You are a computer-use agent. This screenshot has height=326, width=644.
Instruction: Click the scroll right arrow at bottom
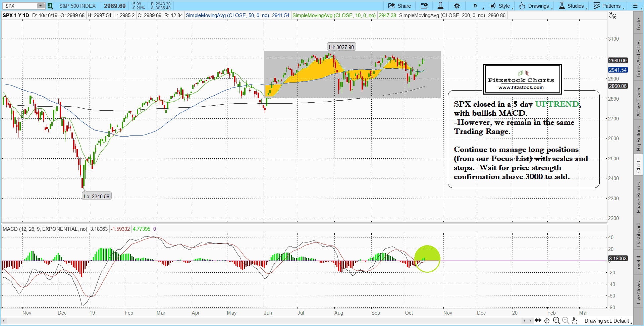(x=531, y=321)
